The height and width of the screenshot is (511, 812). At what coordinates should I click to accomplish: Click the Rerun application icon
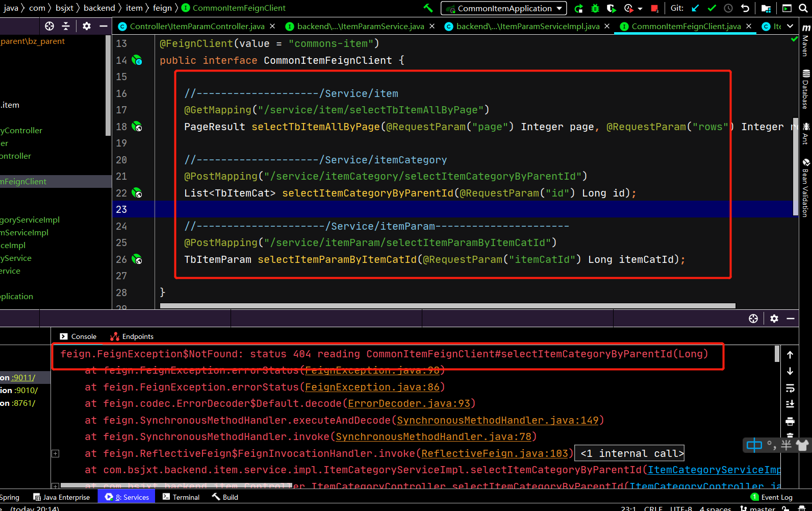[578, 8]
